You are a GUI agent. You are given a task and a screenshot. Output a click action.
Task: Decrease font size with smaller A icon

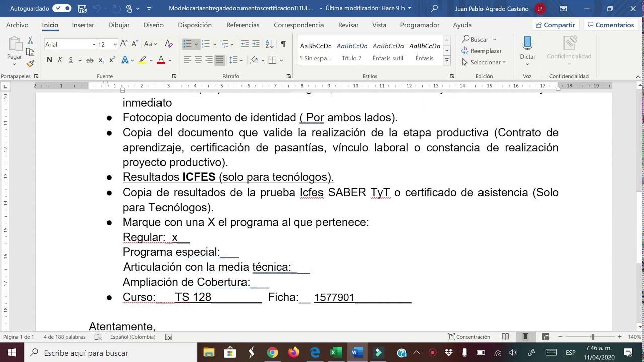point(135,44)
